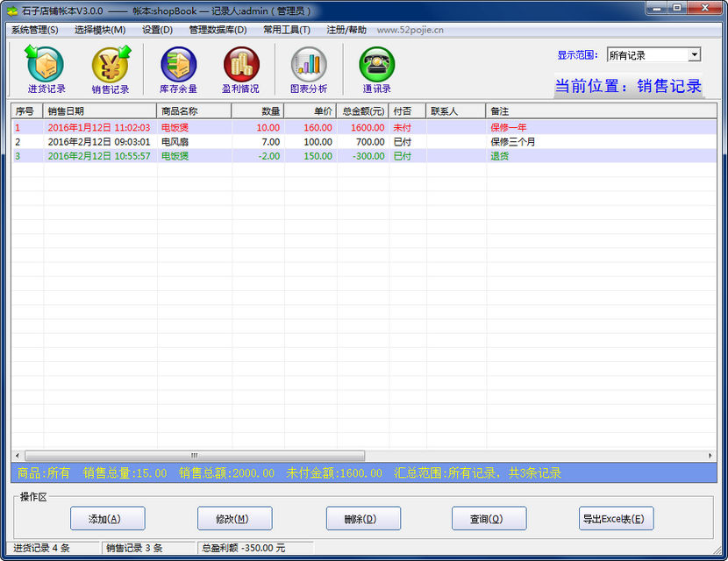Click 进货记录 4 条 in status bar
Screen dimensions: 728x561
pyautogui.click(x=41, y=548)
